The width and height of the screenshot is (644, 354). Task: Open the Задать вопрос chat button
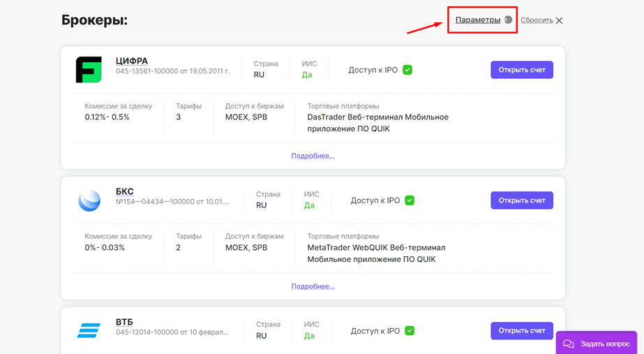click(597, 344)
